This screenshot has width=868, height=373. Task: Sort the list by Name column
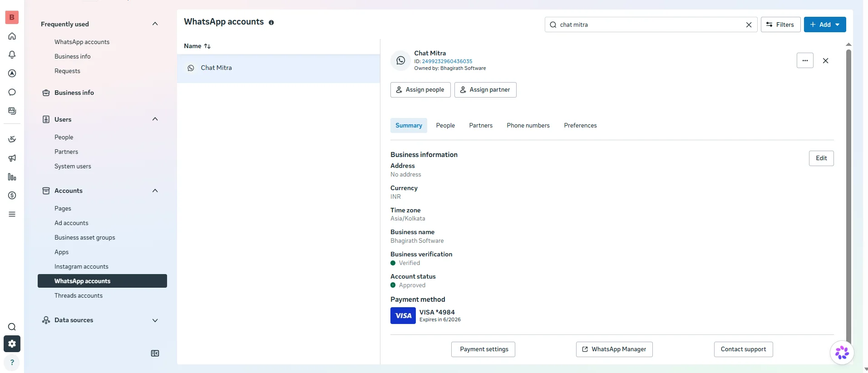click(x=197, y=46)
